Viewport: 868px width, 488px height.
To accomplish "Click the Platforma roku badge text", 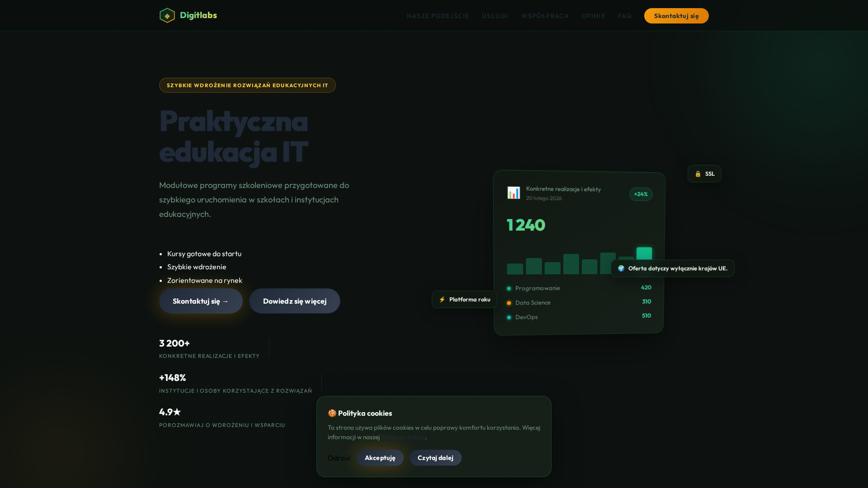I will 470,300.
